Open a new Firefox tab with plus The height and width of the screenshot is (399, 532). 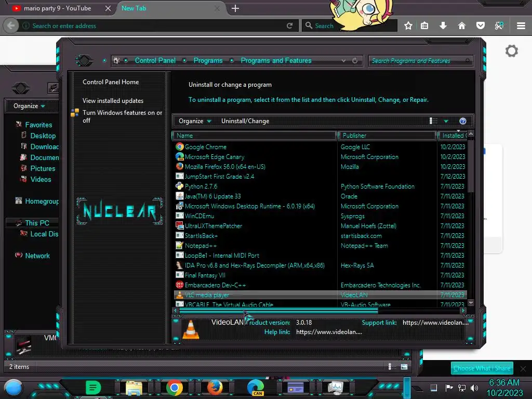235,8
